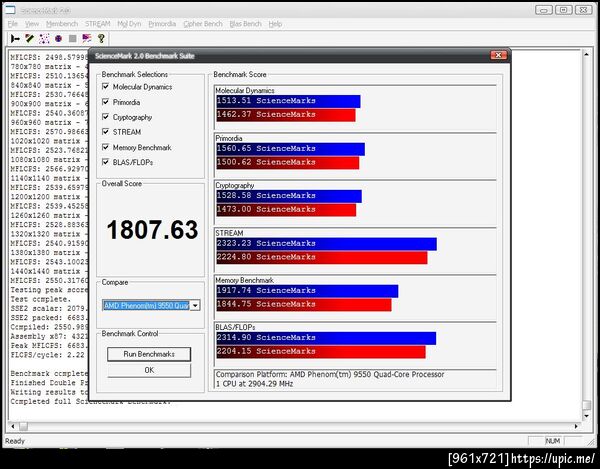Click the vertical scrollbar up arrow

pos(586,55)
